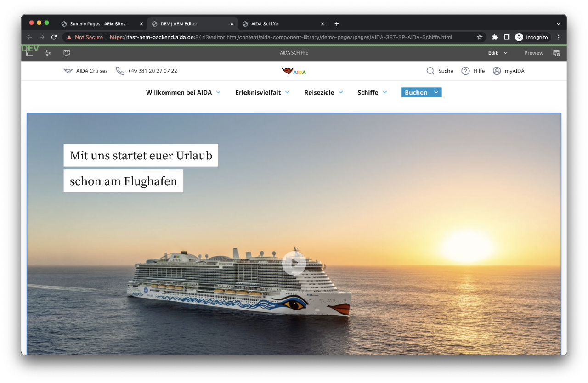The width and height of the screenshot is (588, 383).
Task: Expand the Reiseziele navigation menu
Action: tap(323, 92)
